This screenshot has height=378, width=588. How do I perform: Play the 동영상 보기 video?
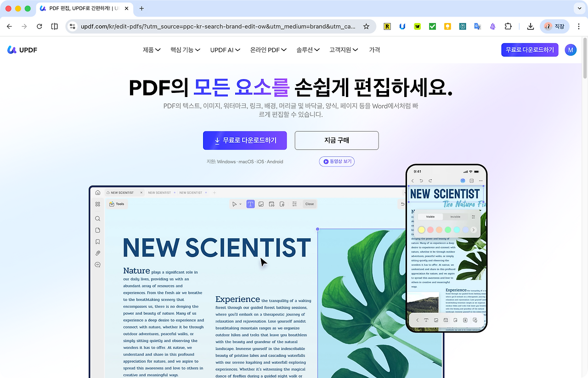pyautogui.click(x=337, y=161)
